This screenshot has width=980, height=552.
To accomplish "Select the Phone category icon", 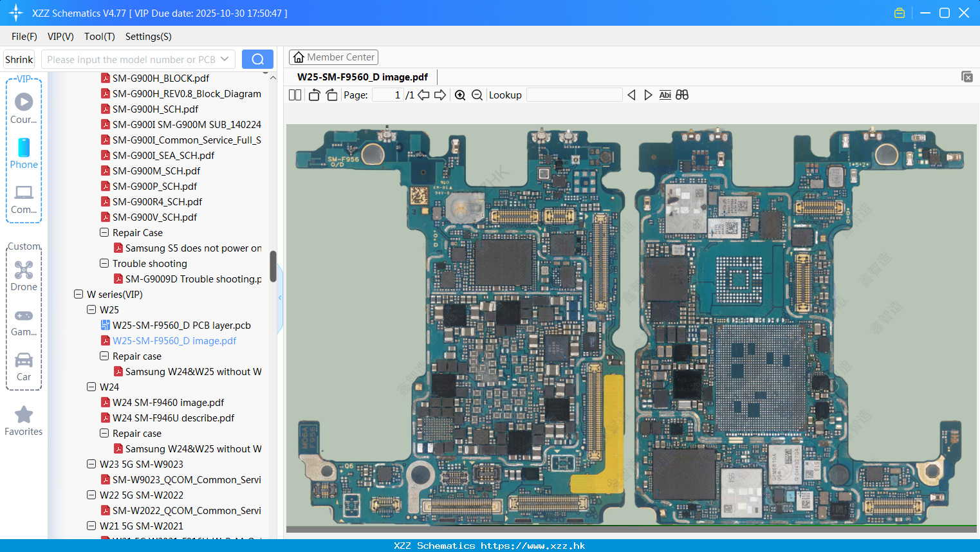I will pos(24,153).
